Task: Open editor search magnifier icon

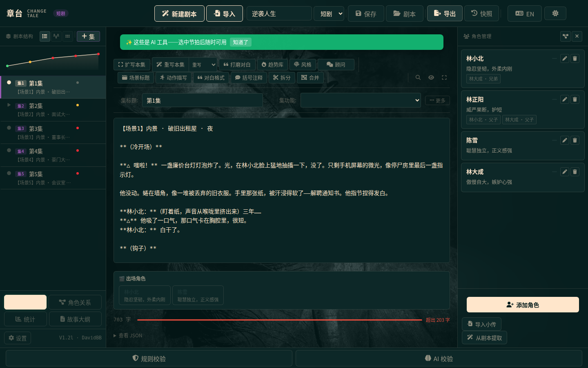Action: tap(418, 77)
